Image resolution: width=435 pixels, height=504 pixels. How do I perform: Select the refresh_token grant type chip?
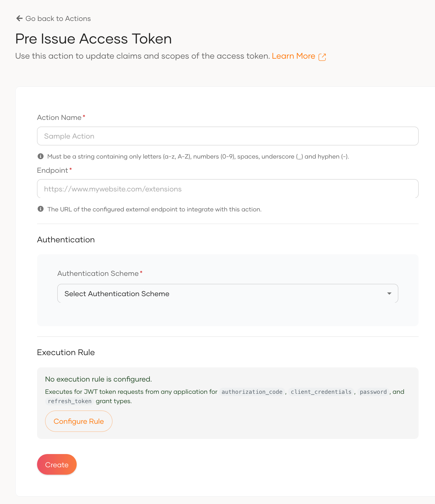pyautogui.click(x=70, y=401)
